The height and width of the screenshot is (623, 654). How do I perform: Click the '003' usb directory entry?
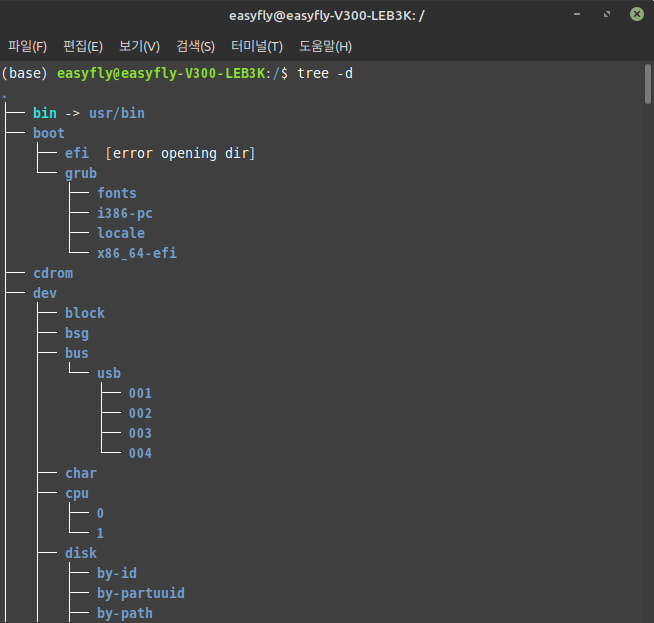[140, 434]
